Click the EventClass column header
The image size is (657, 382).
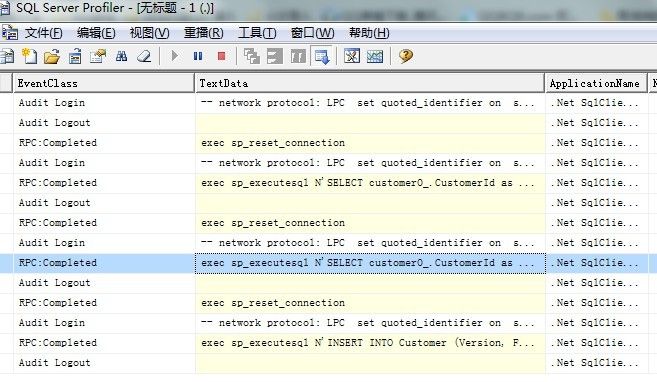(103, 83)
